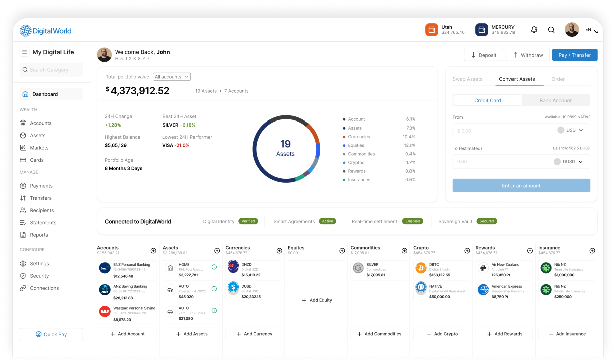This screenshot has height=364, width=616.
Task: Click the plus icon beside Assets header
Action: pyautogui.click(x=217, y=250)
